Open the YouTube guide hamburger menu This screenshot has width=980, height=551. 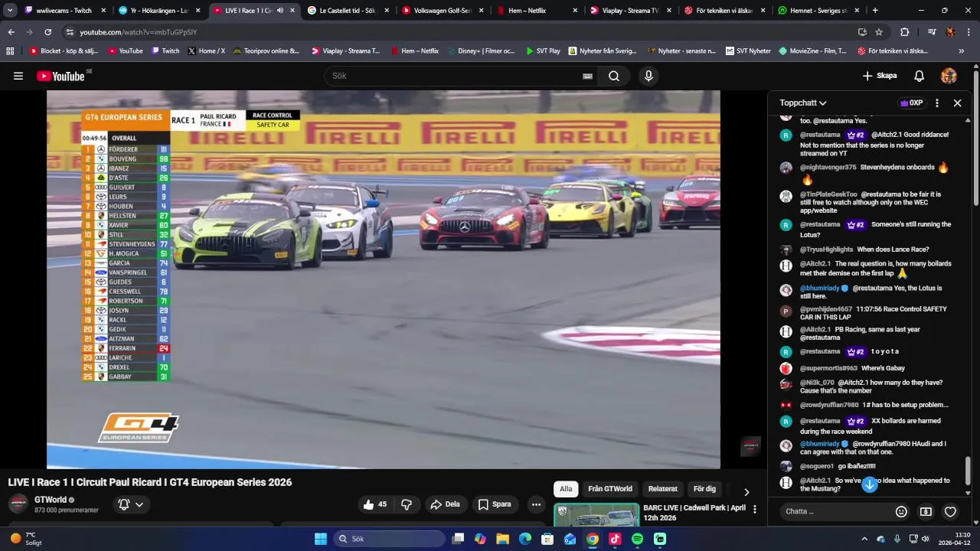pyautogui.click(x=18, y=76)
